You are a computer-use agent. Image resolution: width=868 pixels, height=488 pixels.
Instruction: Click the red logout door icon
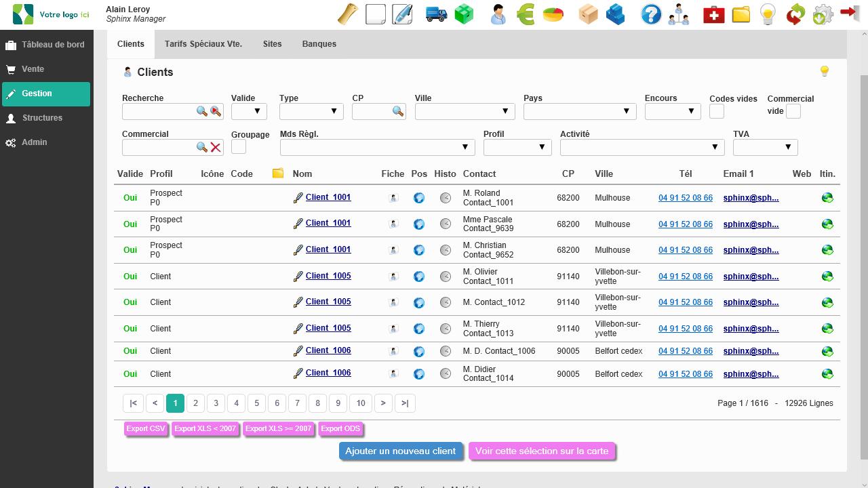point(849,12)
